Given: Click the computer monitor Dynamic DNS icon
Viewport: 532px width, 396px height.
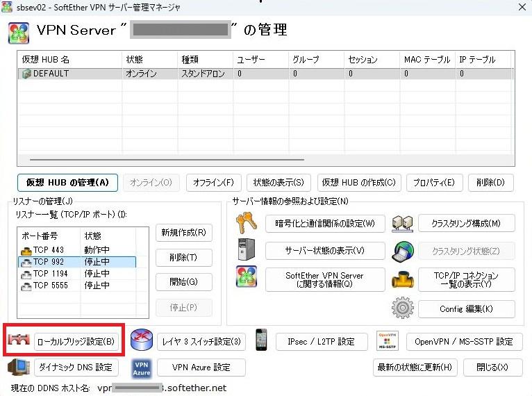Looking at the screenshot, I should click(18, 367).
